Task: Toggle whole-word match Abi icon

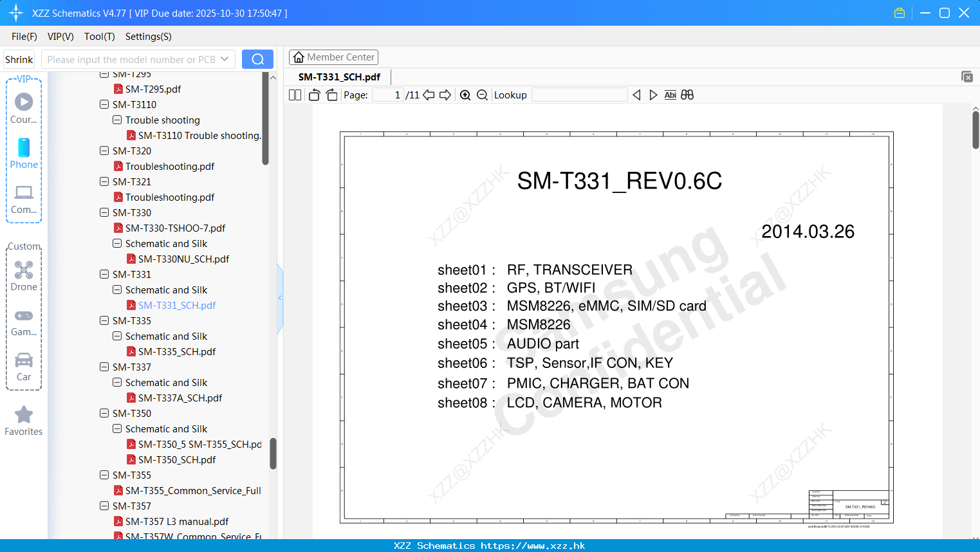Action: click(670, 95)
